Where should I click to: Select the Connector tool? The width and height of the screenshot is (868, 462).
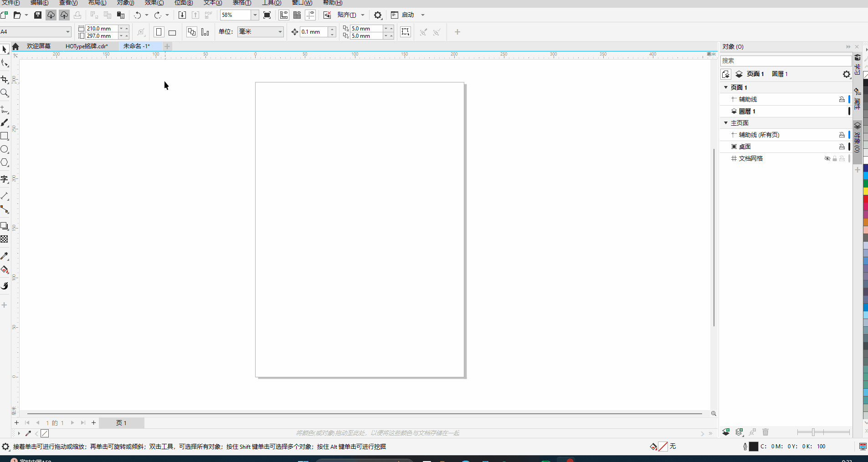pyautogui.click(x=5, y=209)
